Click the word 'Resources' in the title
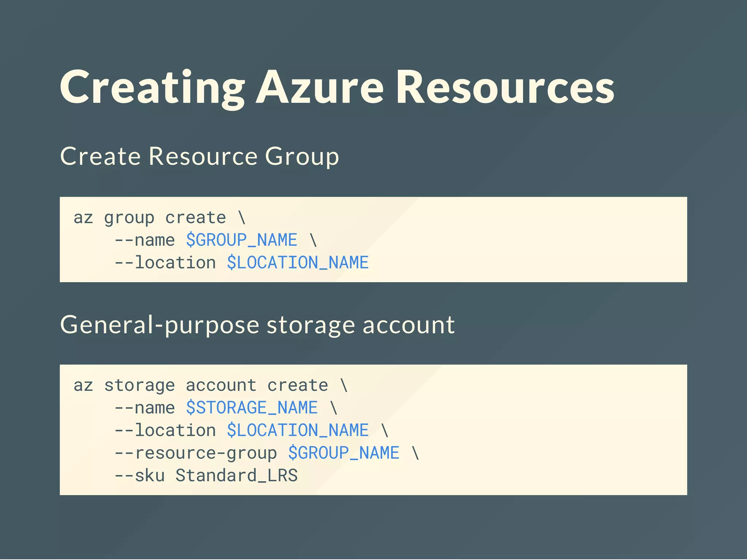Viewport: 747px width, 560px height. [x=505, y=87]
